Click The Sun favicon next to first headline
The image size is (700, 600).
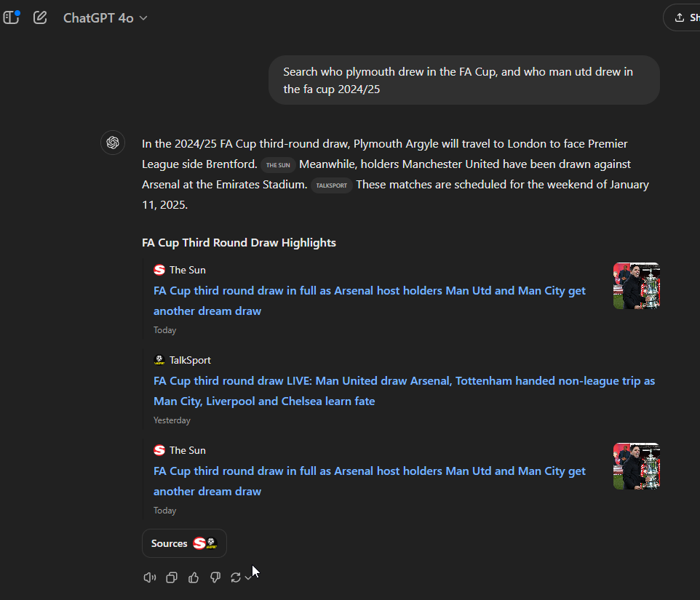(x=159, y=269)
